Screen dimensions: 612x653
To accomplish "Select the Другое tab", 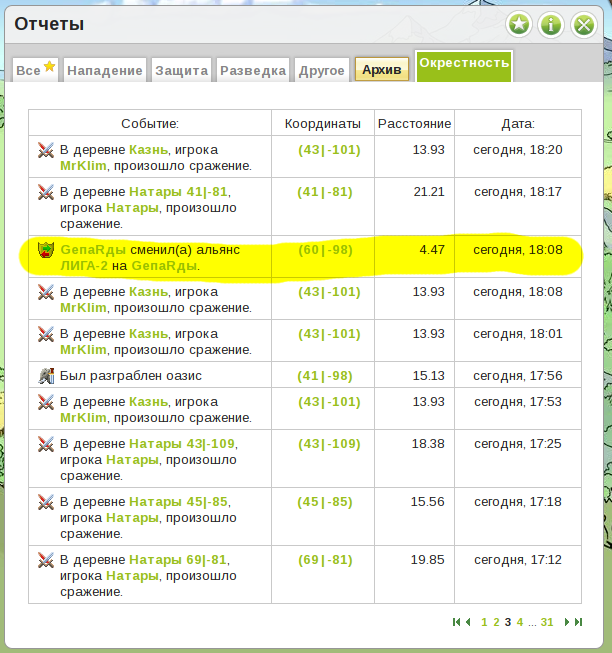I will pyautogui.click(x=321, y=70).
